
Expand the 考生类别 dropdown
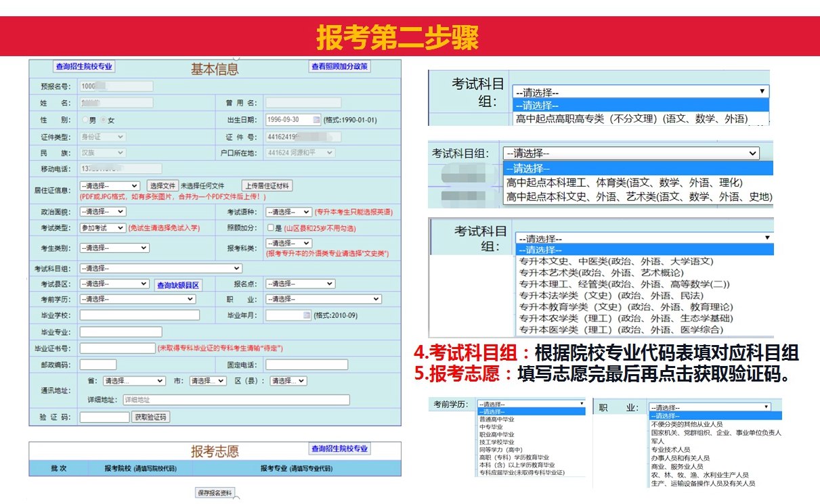tap(114, 248)
